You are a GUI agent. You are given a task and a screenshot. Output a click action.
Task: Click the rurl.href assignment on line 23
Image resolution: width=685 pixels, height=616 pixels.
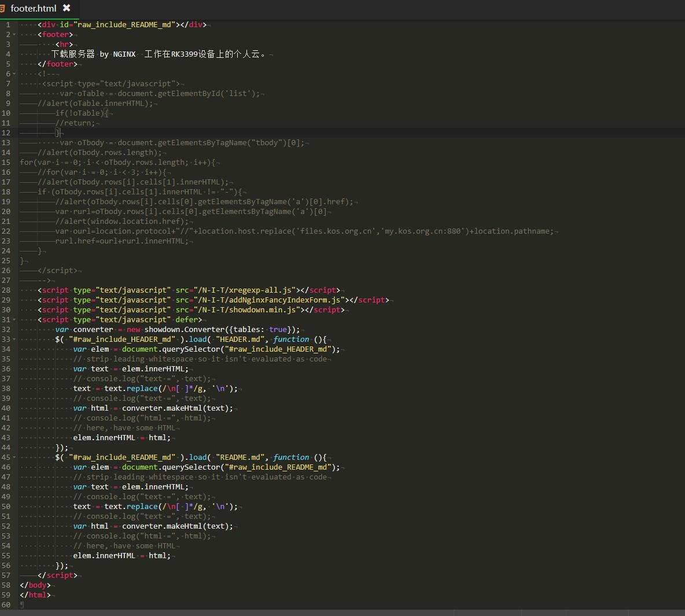pyautogui.click(x=122, y=241)
